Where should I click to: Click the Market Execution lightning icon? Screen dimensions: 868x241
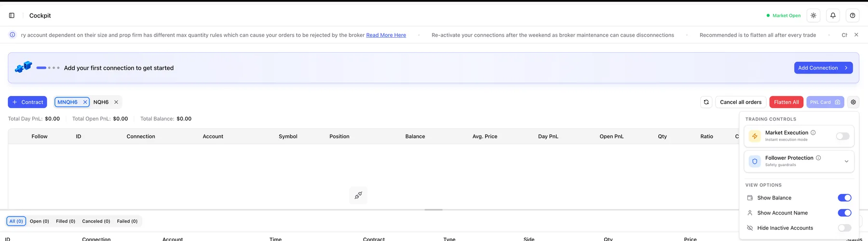[755, 136]
